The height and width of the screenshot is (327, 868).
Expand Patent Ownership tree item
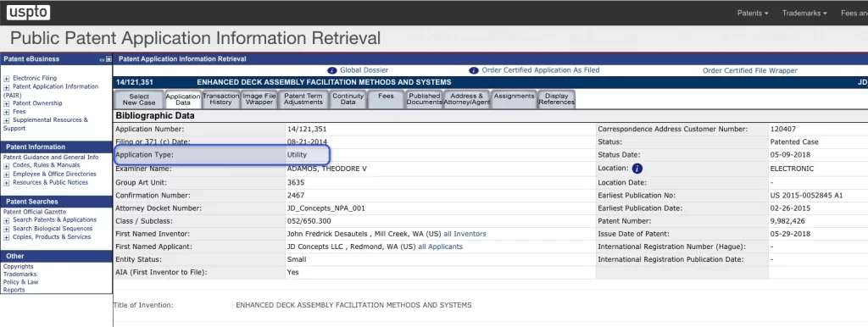(7, 103)
